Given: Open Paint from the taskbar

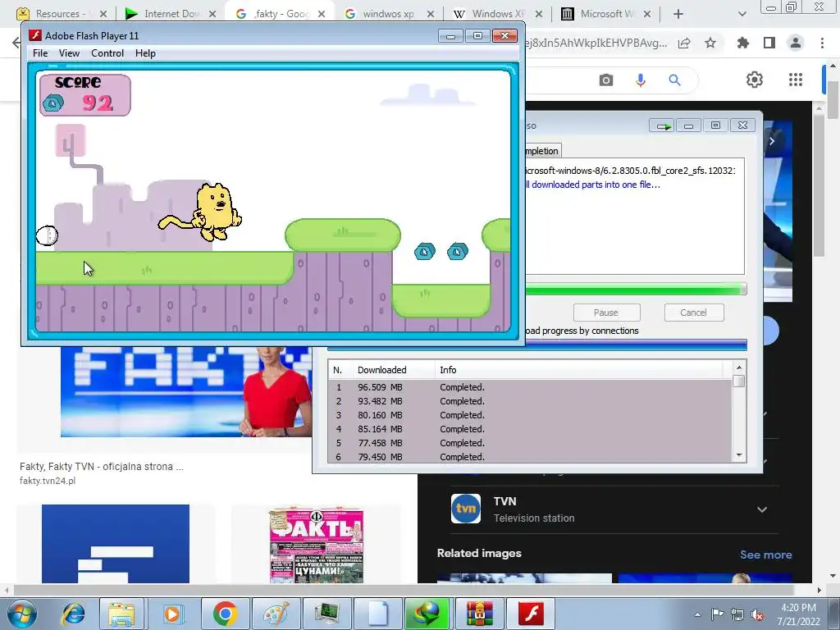Looking at the screenshot, I should [276, 614].
